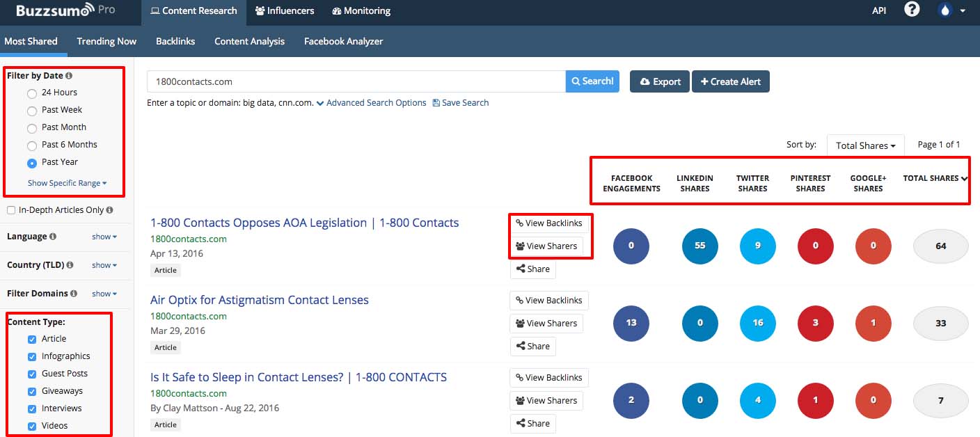
Task: Expand Advanced Search Options
Action: 371,102
